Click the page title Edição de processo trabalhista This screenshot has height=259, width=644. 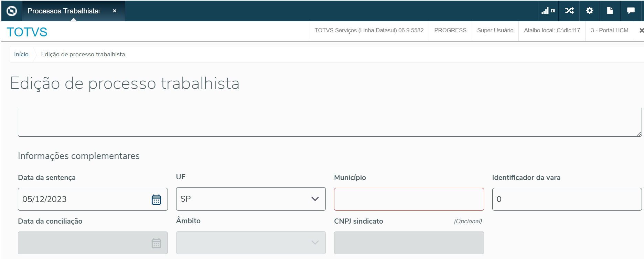tap(125, 83)
